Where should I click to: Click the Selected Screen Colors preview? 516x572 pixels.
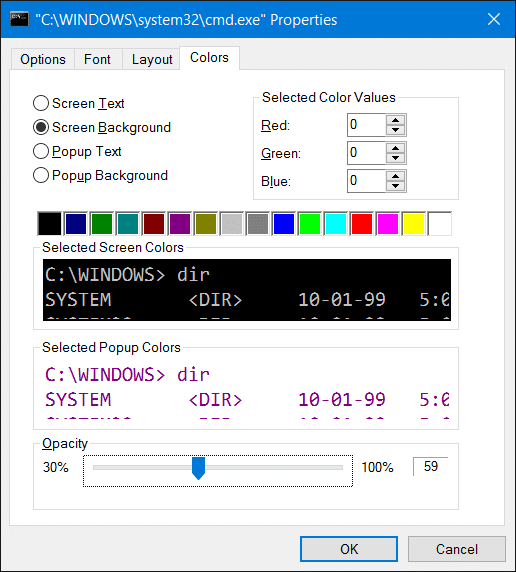click(x=247, y=290)
